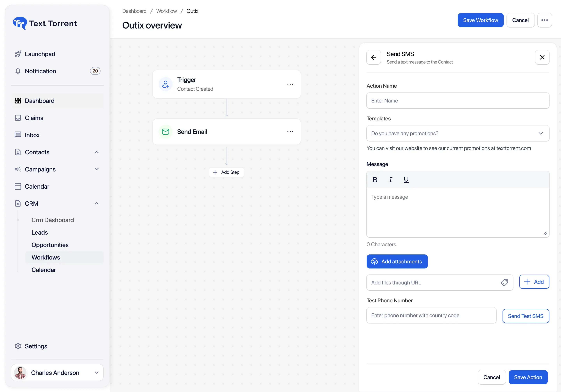Select the Trigger Contact Created card
This screenshot has height=392, width=561.
pos(227,84)
